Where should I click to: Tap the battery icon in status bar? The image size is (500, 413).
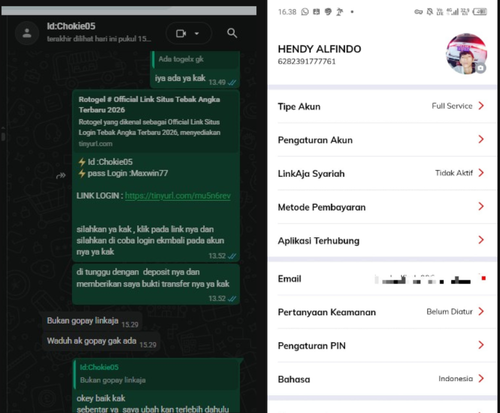[x=480, y=12]
